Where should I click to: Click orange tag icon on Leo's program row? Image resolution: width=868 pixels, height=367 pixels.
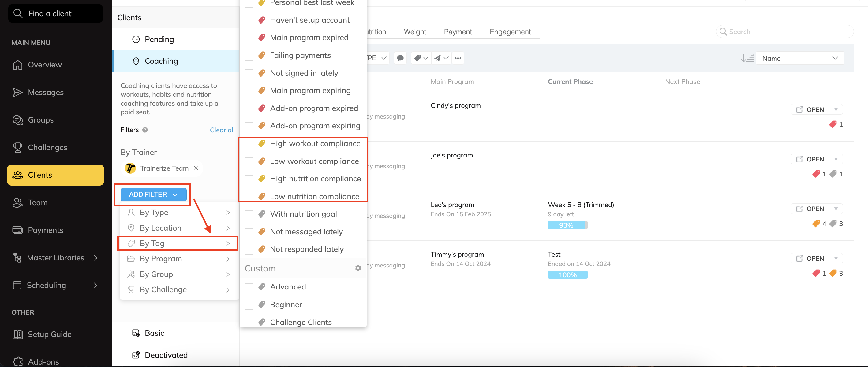[816, 224]
